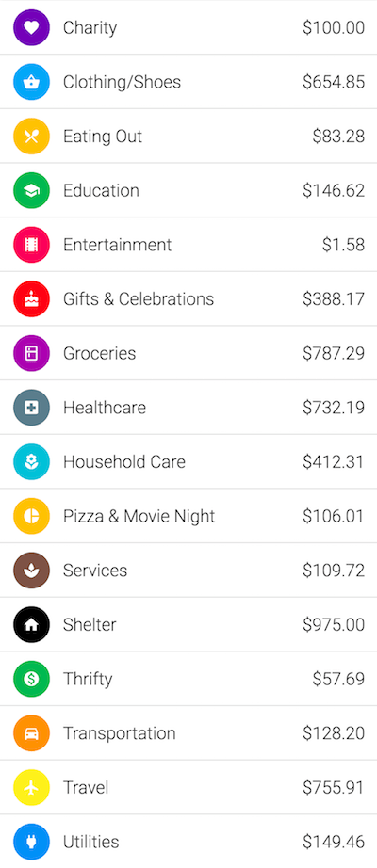The image size is (377, 868).
Task: Open the Services category row
Action: point(188,571)
